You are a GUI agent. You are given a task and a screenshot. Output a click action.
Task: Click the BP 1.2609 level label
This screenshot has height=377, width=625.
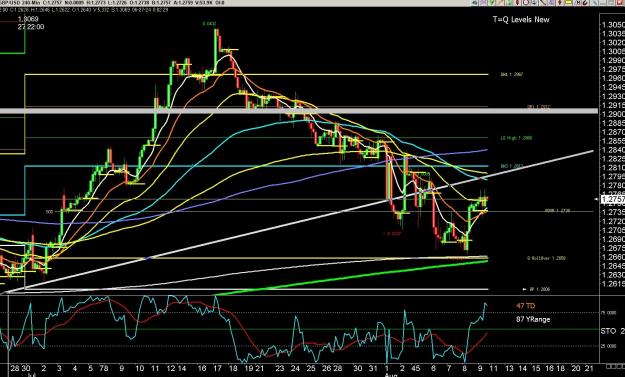pyautogui.click(x=539, y=289)
